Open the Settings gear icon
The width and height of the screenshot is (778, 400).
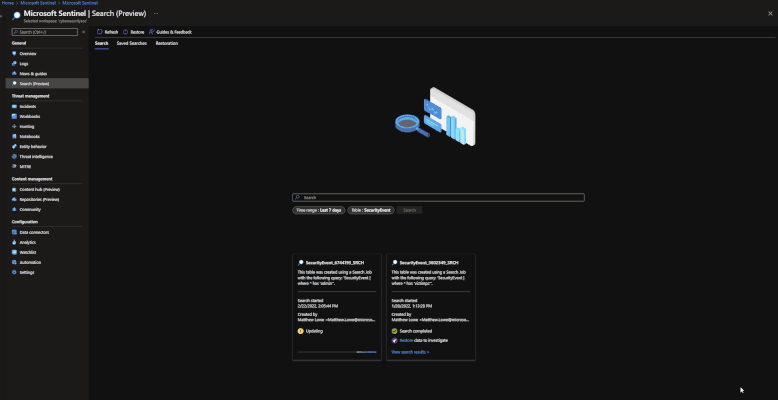pyautogui.click(x=14, y=272)
